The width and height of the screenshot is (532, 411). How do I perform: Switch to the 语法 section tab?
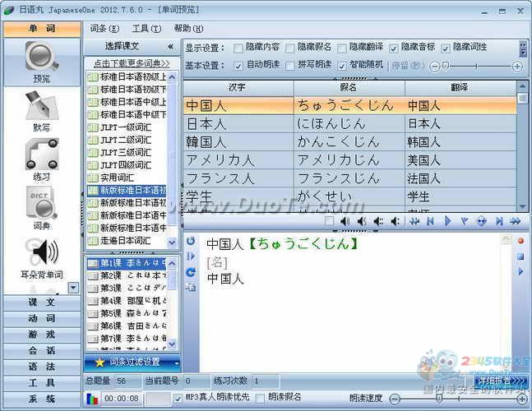pos(42,367)
